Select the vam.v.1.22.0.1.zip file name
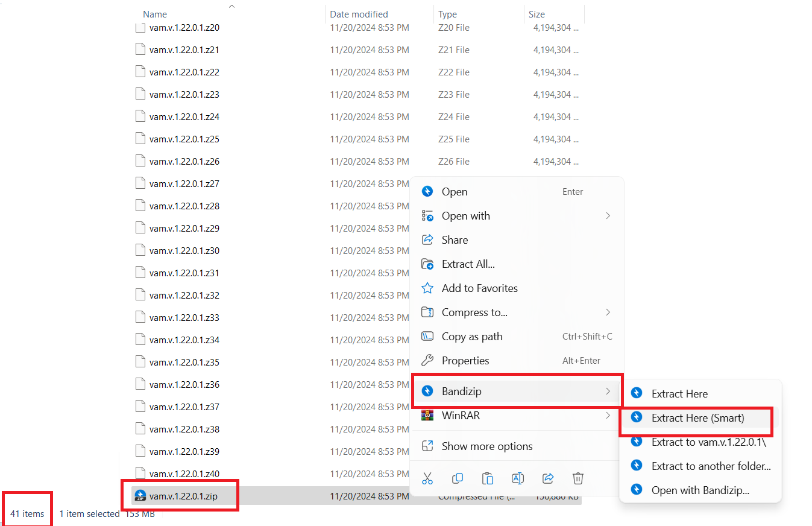 183,496
